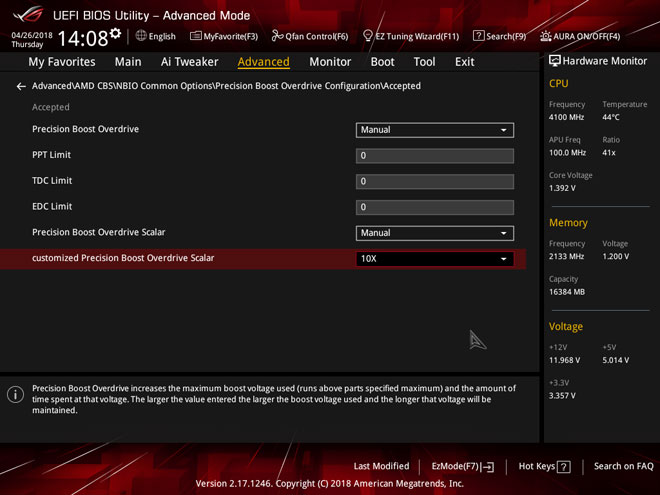
Task: Select customized Precision Boost Overdrive Scalar row
Action: tap(263, 258)
